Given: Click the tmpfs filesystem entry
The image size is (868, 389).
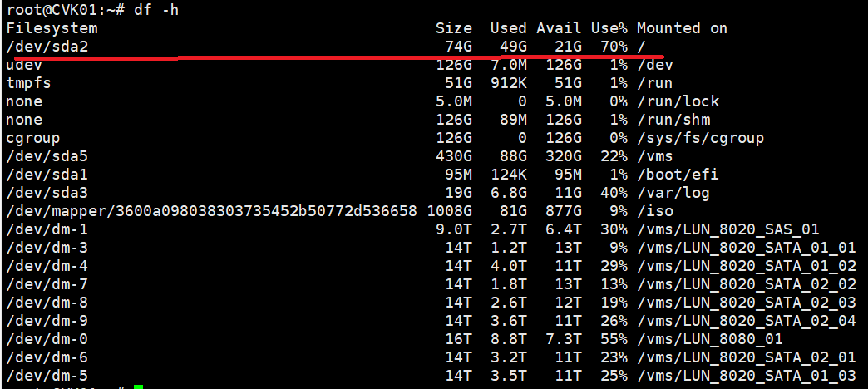Looking at the screenshot, I should coord(29,83).
